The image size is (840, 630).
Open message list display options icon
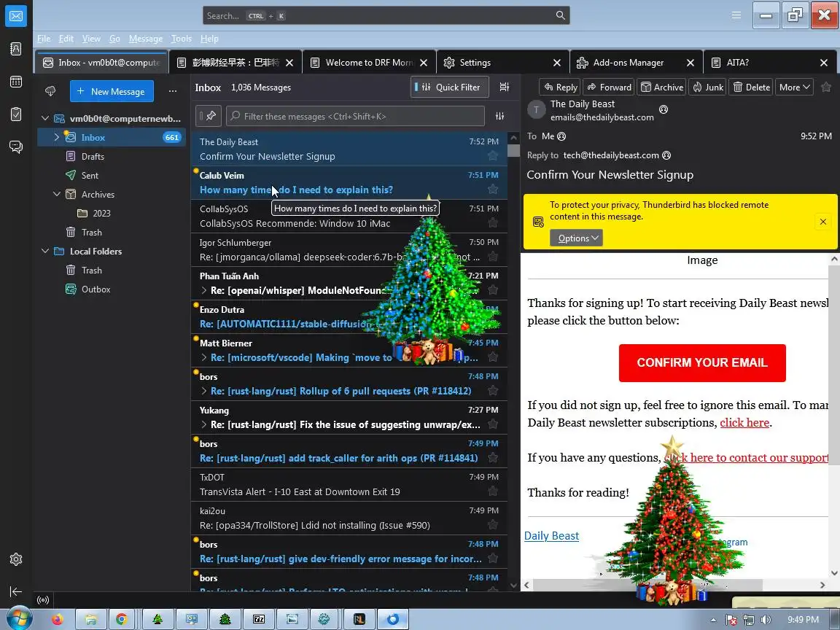pyautogui.click(x=504, y=87)
